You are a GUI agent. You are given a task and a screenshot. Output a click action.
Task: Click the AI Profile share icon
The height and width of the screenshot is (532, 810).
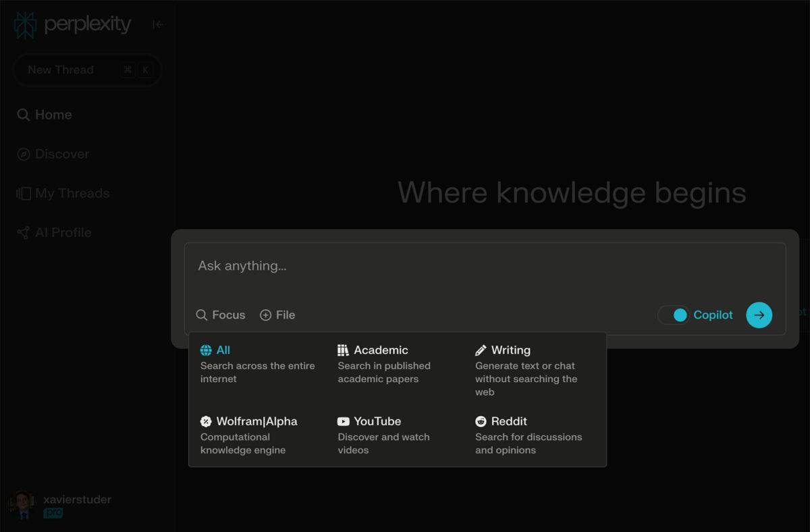pos(23,232)
